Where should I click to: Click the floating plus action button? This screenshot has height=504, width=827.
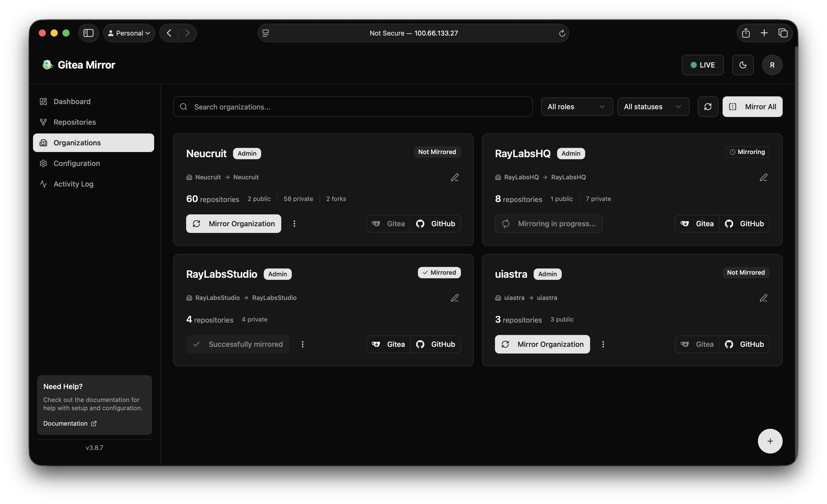[770, 441]
